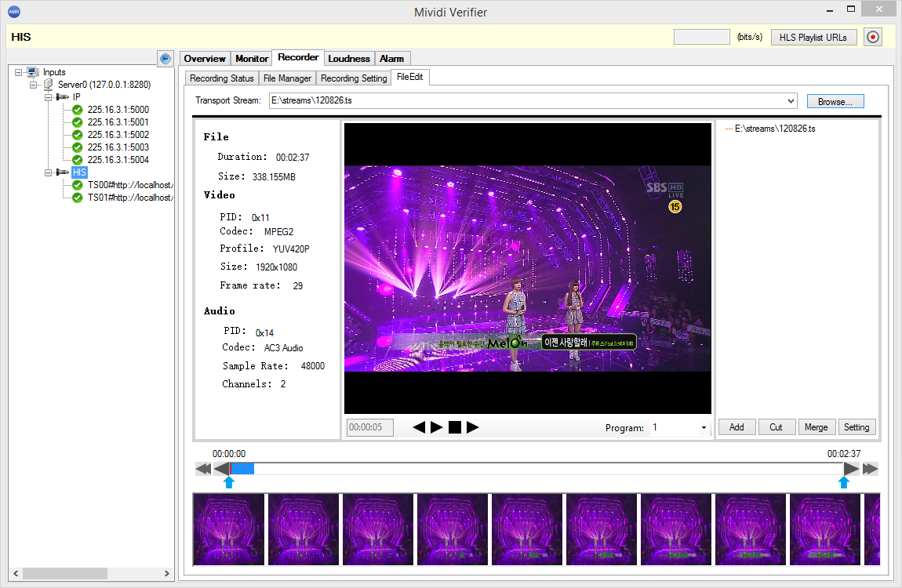Open the File Manager sub-tab
902x588 pixels.
tap(287, 78)
